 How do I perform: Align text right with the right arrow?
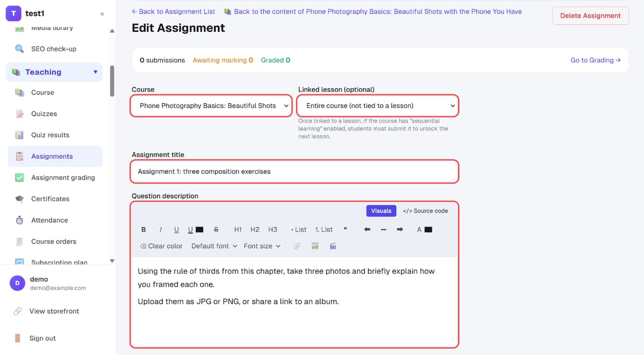pos(400,229)
